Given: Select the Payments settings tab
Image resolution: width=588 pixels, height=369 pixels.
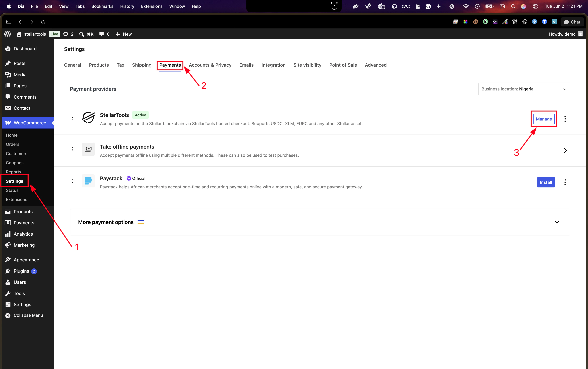Looking at the screenshot, I should click(170, 65).
